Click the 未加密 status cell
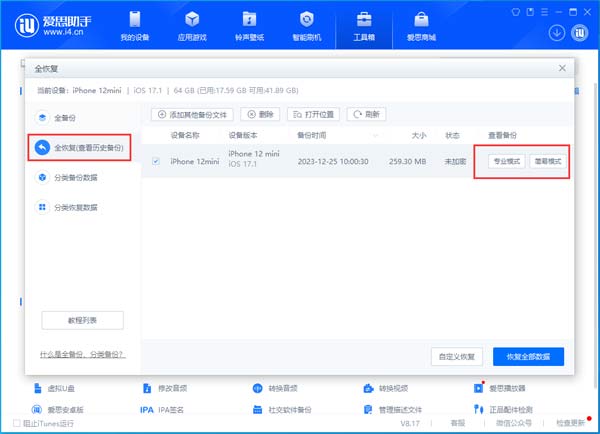Viewport: 600px width, 434px height. (455, 162)
